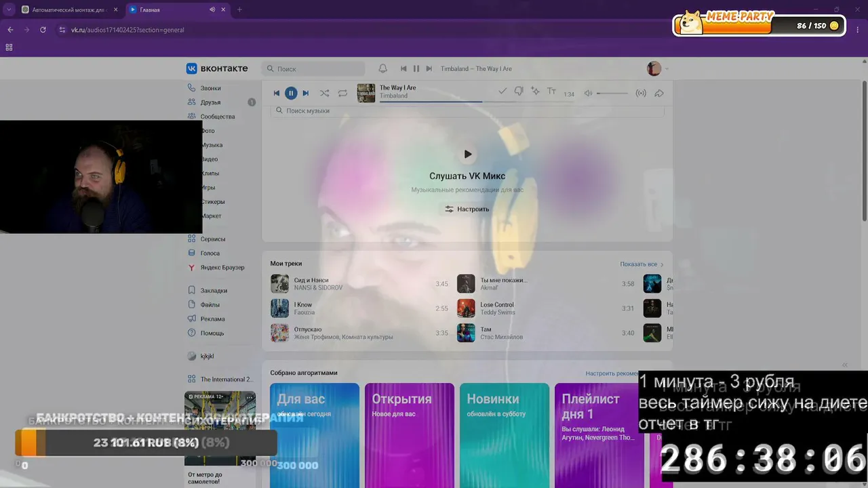Image resolution: width=868 pixels, height=488 pixels.
Task: Play Lose Control by Teddy Swims
Action: point(546,308)
